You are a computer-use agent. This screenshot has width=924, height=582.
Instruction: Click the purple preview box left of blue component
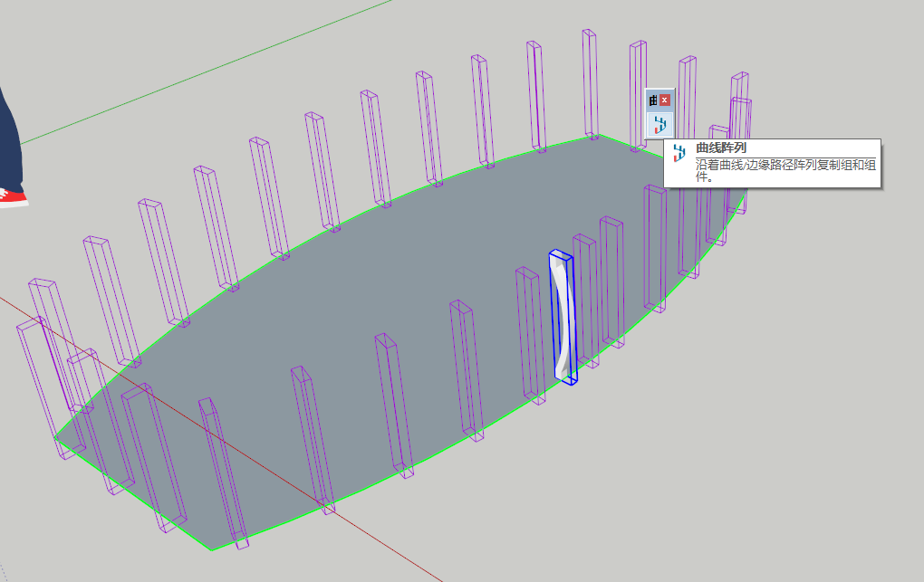[530, 336]
